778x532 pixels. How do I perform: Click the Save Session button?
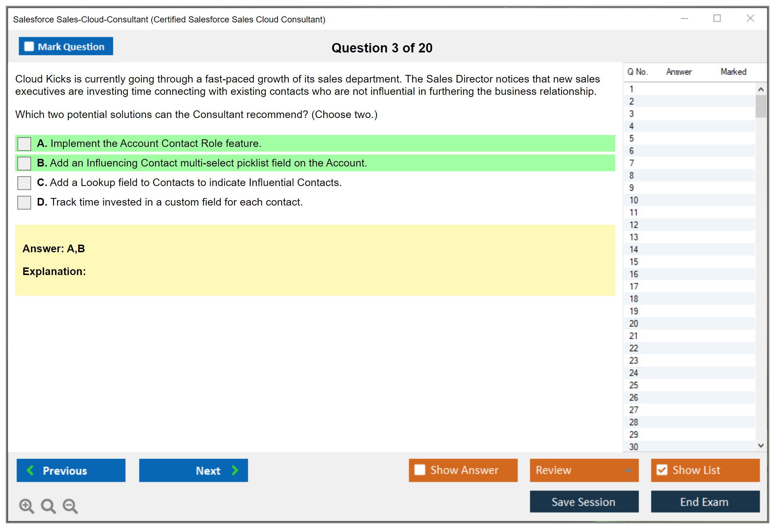pyautogui.click(x=584, y=502)
